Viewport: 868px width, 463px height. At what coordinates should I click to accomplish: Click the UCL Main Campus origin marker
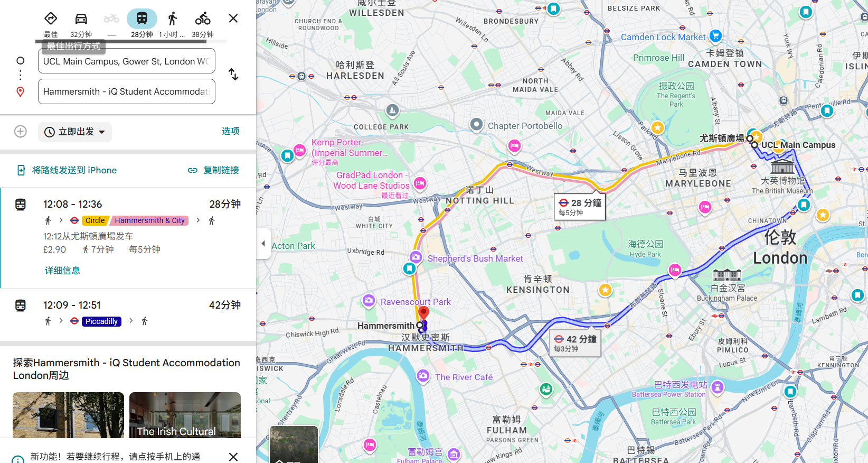754,145
